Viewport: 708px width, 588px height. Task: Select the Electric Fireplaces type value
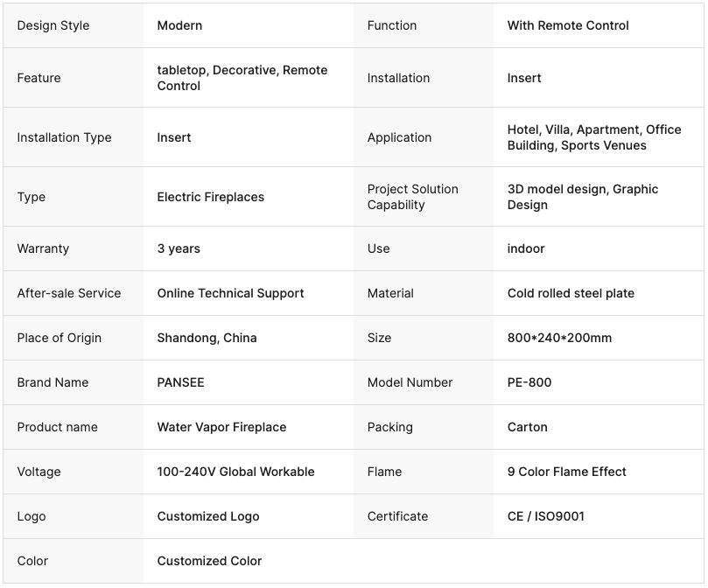(210, 197)
